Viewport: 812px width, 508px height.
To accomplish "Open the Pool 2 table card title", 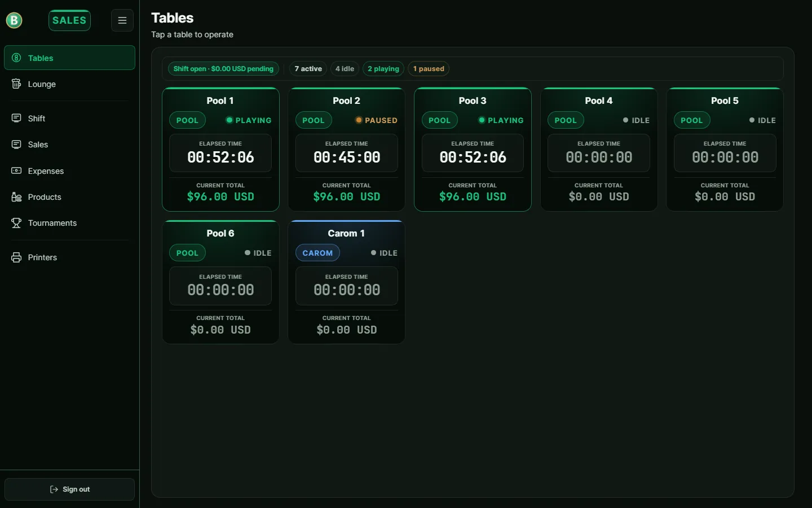I will [x=346, y=100].
